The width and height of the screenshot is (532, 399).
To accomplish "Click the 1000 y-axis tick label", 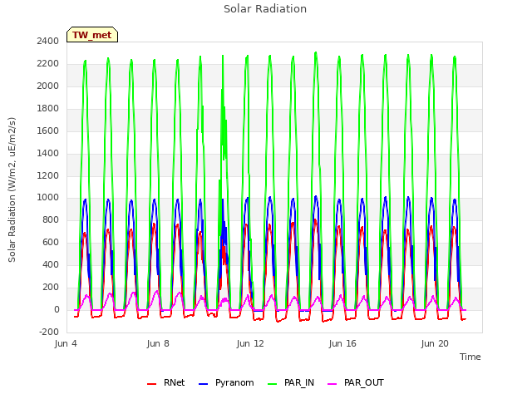I will pyautogui.click(x=48, y=198).
